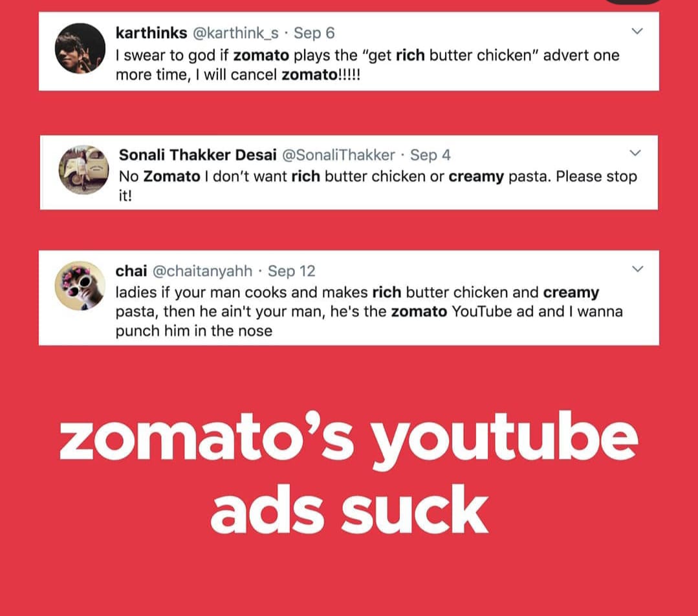Open the @chaitanyahh handle
This screenshot has height=616, width=698.
(x=202, y=271)
